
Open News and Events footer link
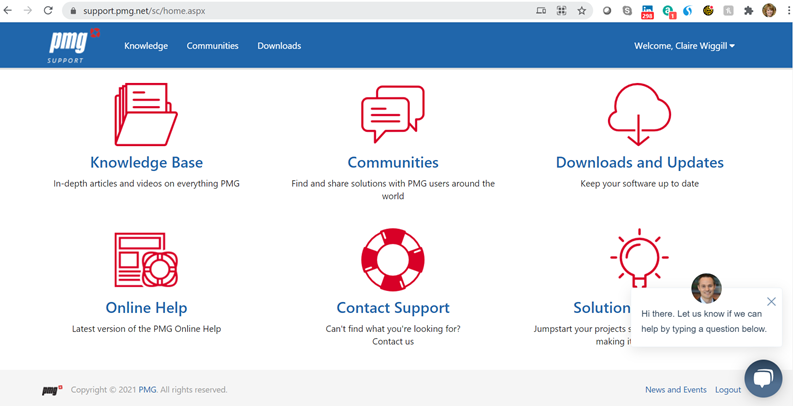676,390
